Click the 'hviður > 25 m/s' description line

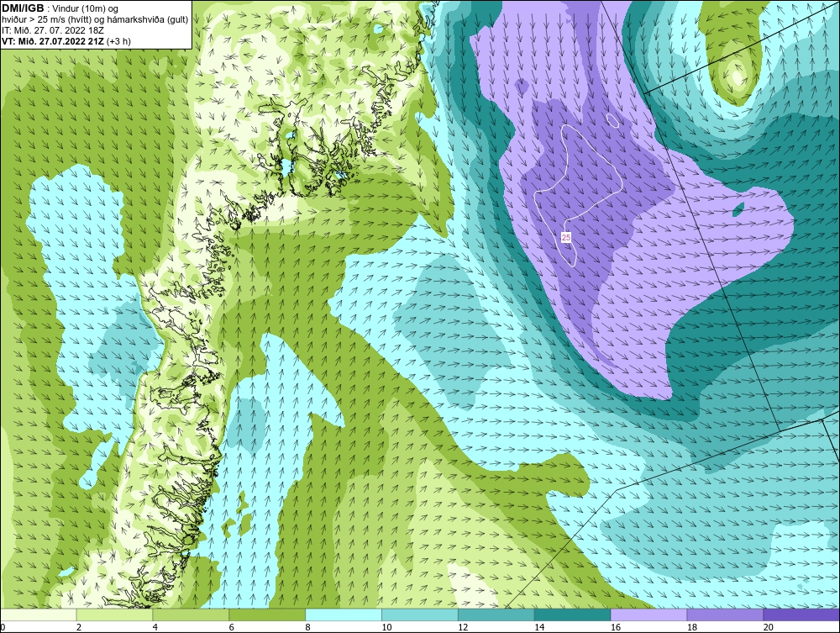[x=95, y=19]
